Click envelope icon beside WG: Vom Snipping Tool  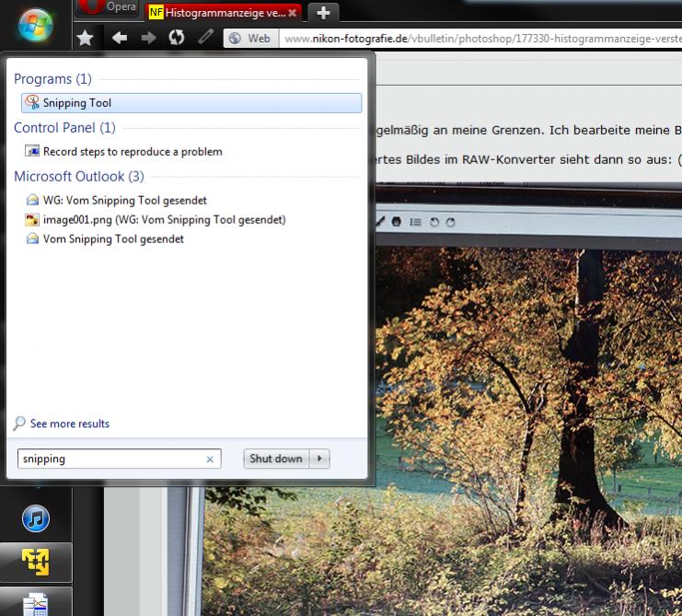click(x=32, y=200)
